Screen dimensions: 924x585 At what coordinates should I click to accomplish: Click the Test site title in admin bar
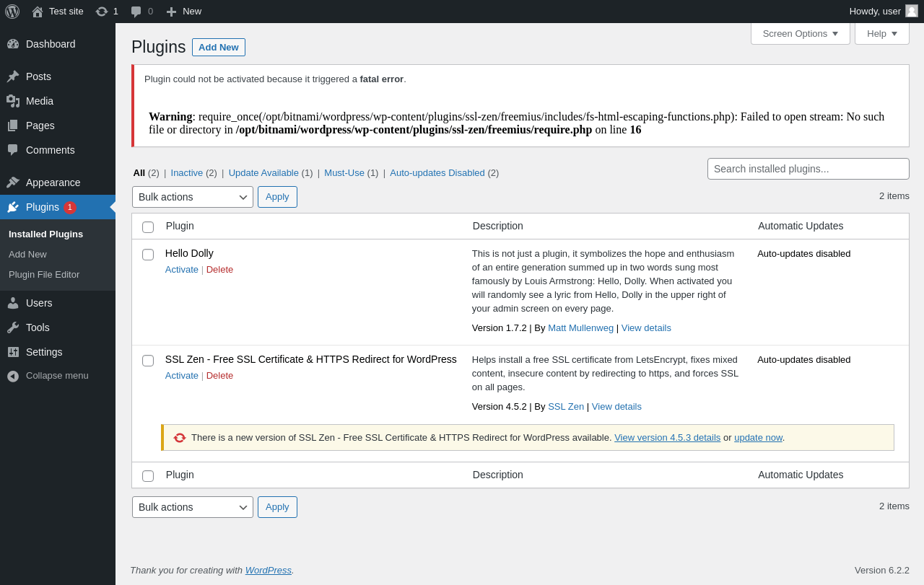pyautogui.click(x=66, y=12)
